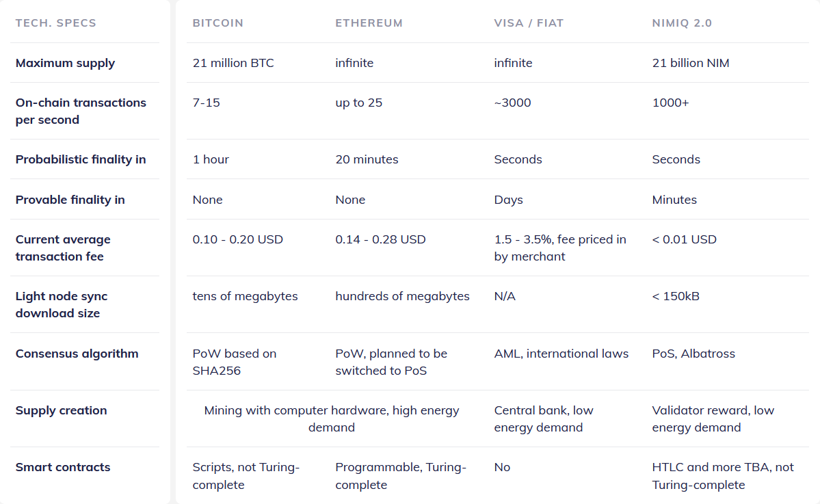Click the VISA / FIAT column header
Viewport: 820px width, 504px height.
click(529, 23)
